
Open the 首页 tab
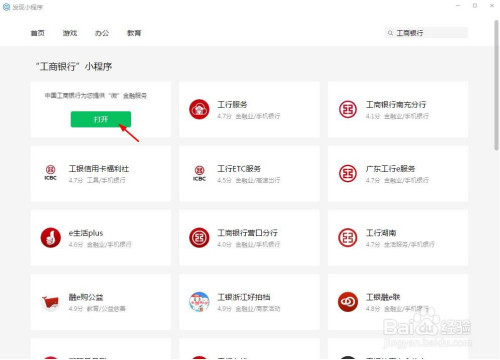pos(38,33)
